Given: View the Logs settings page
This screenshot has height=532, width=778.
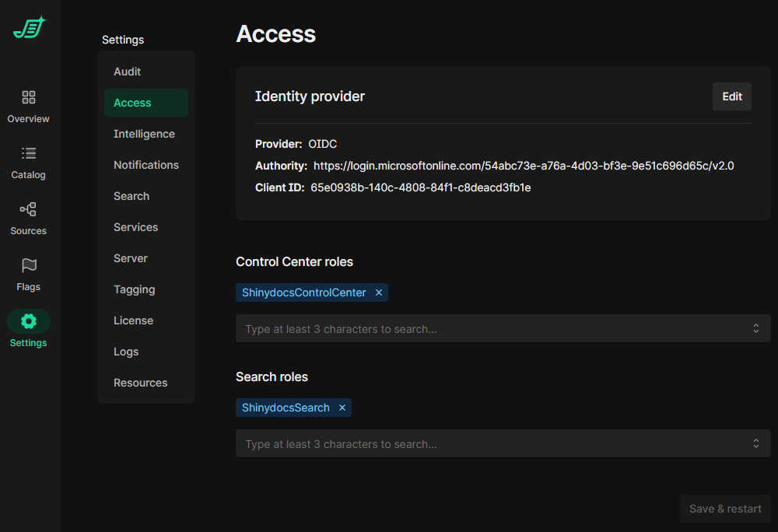Looking at the screenshot, I should pyautogui.click(x=126, y=352).
